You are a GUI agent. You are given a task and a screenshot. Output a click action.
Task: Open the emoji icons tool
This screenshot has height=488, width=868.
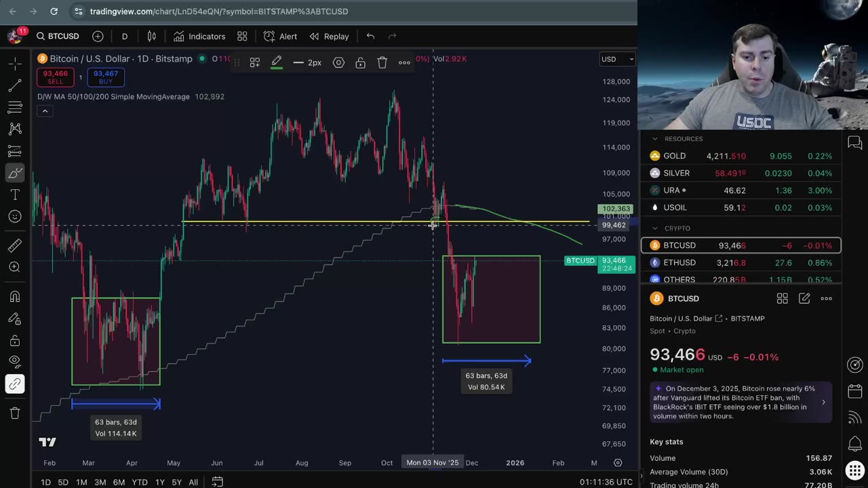14,216
